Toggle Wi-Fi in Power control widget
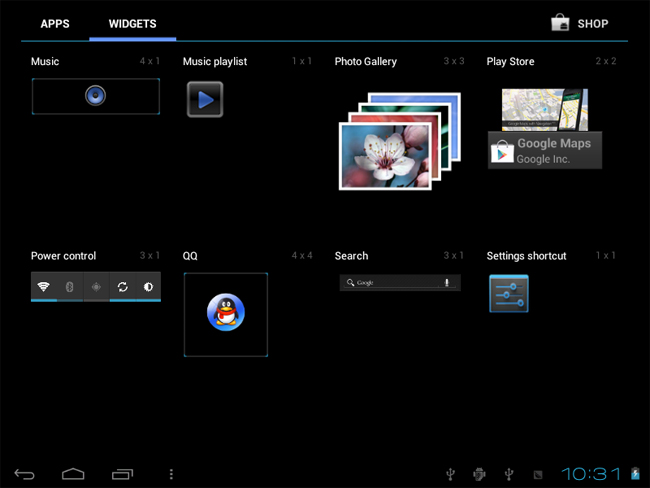The image size is (650, 488). (x=44, y=286)
